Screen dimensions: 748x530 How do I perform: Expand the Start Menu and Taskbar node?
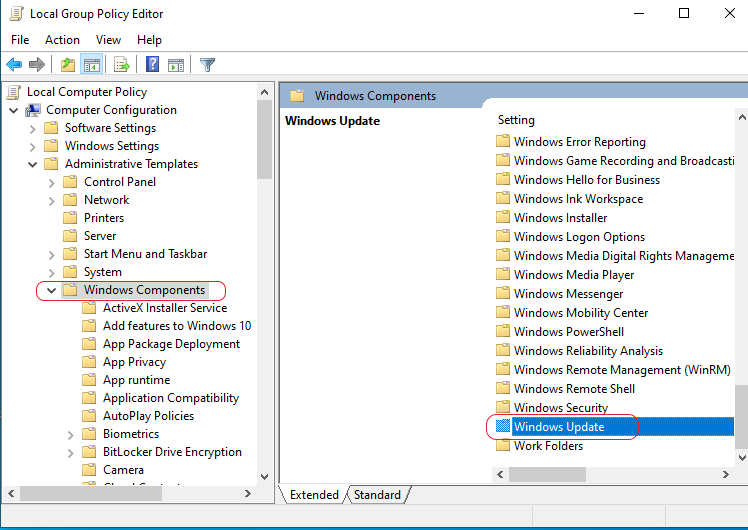[x=52, y=255]
